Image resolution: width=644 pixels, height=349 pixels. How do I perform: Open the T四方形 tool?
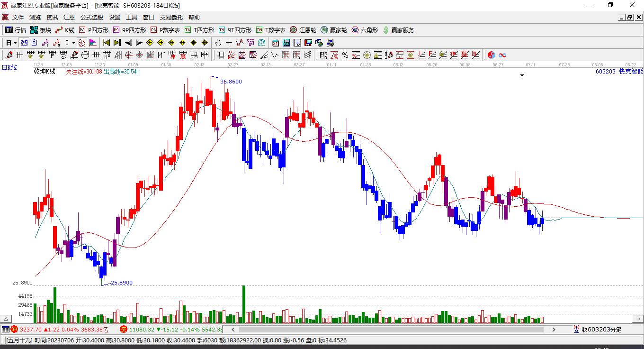pyautogui.click(x=199, y=30)
